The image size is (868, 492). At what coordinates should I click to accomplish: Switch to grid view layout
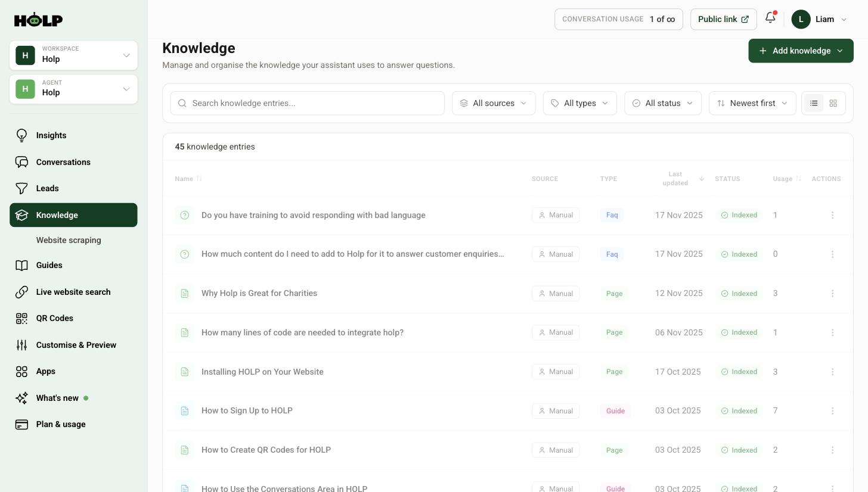click(833, 103)
